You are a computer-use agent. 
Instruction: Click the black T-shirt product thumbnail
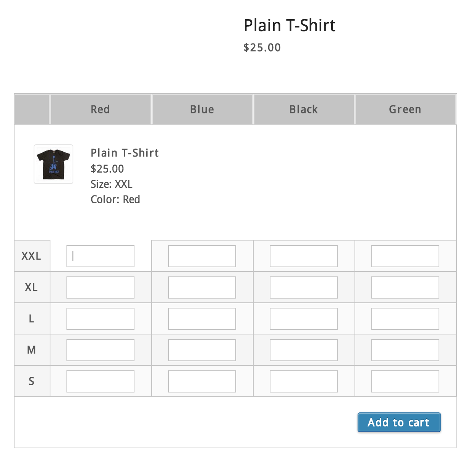click(x=53, y=164)
